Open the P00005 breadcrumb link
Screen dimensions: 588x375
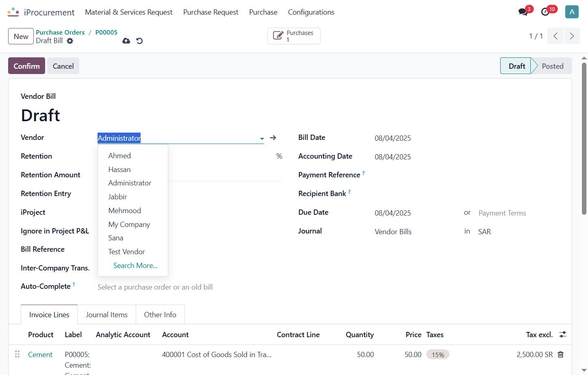tap(106, 32)
